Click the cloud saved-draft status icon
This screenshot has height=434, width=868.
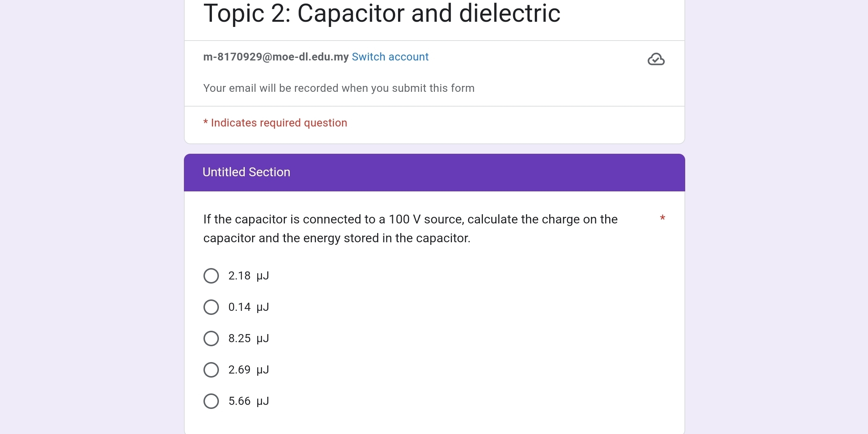coord(656,59)
